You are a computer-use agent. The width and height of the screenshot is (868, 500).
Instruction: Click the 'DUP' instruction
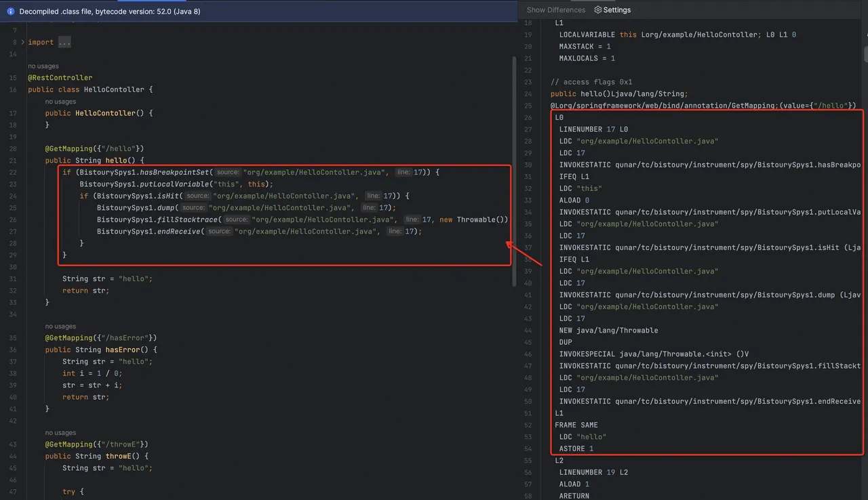(566, 342)
